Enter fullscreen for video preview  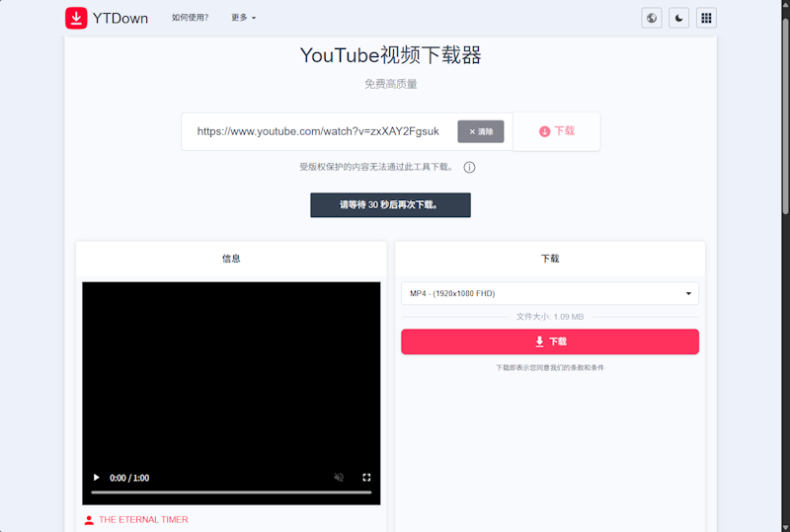(366, 478)
